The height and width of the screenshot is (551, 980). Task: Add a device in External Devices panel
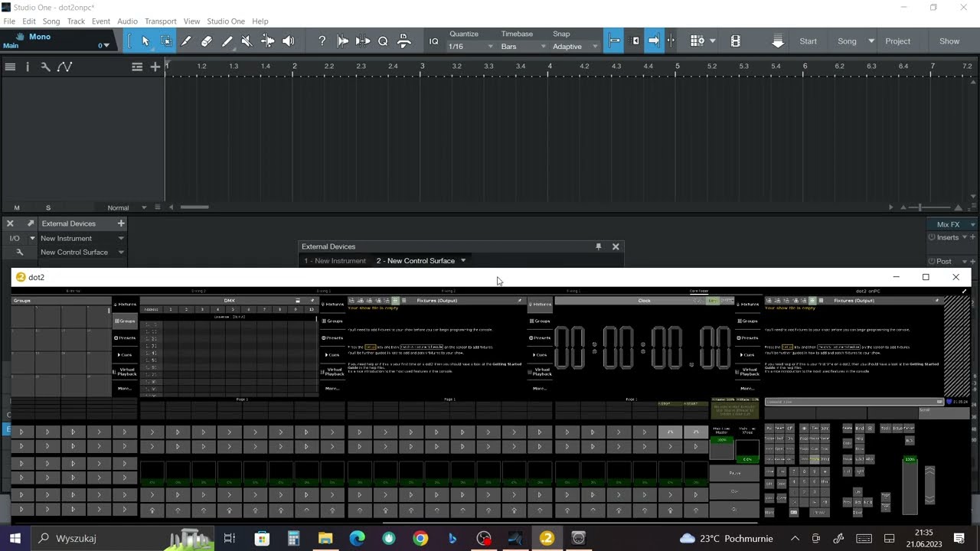click(x=121, y=223)
